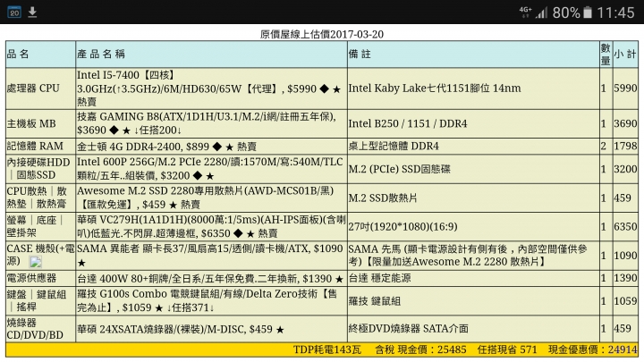Click the page title 原價屋線上估價2017-03-20
Screen dimensions: 644x362
coord(322,34)
